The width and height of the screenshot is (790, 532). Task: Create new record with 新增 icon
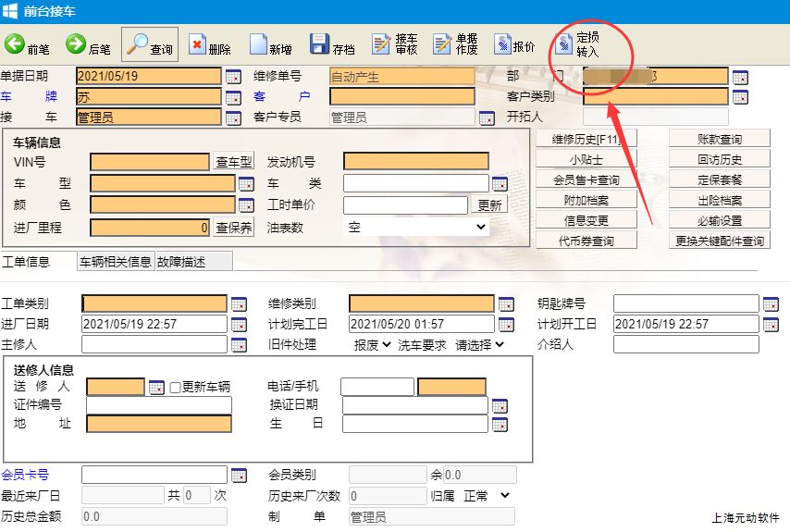coord(258,44)
